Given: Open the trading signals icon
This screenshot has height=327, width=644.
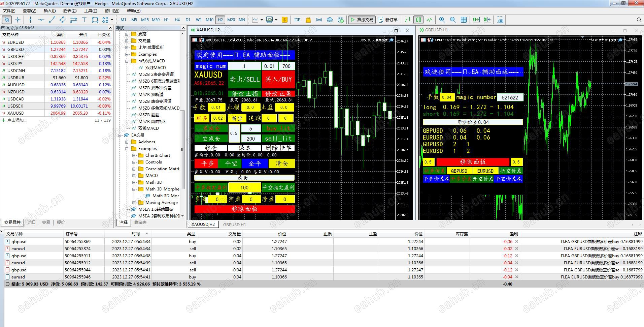Looking at the screenshot, I should point(319,20).
